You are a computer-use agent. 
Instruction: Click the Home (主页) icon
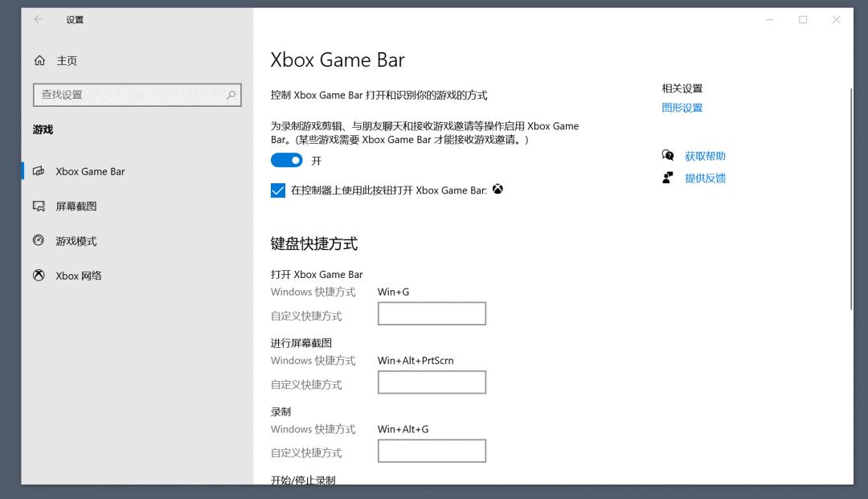[x=38, y=60]
